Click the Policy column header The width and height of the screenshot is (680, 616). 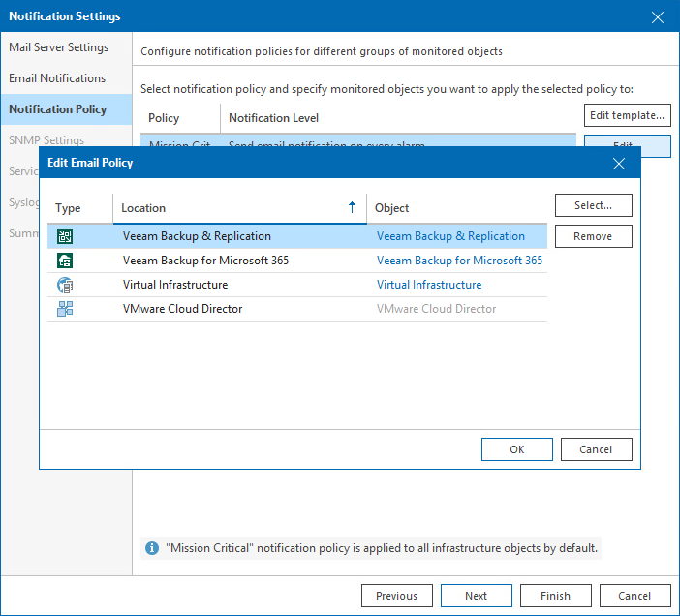180,118
